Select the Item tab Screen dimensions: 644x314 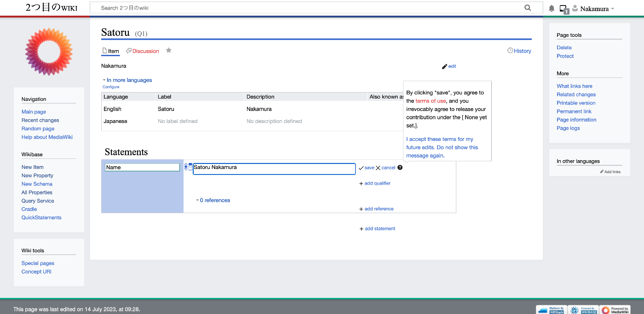[x=110, y=51]
